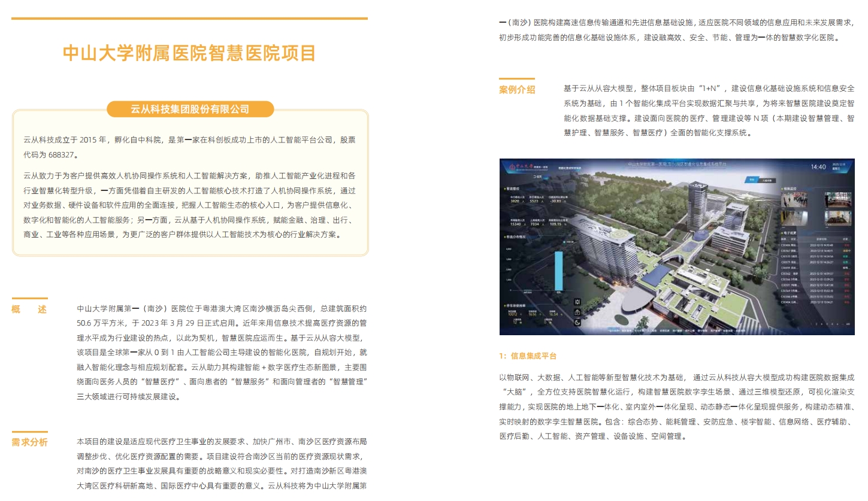Click the 案例介绍 section heading
Image resolution: width=868 pixels, height=501 pixels.
pos(517,90)
